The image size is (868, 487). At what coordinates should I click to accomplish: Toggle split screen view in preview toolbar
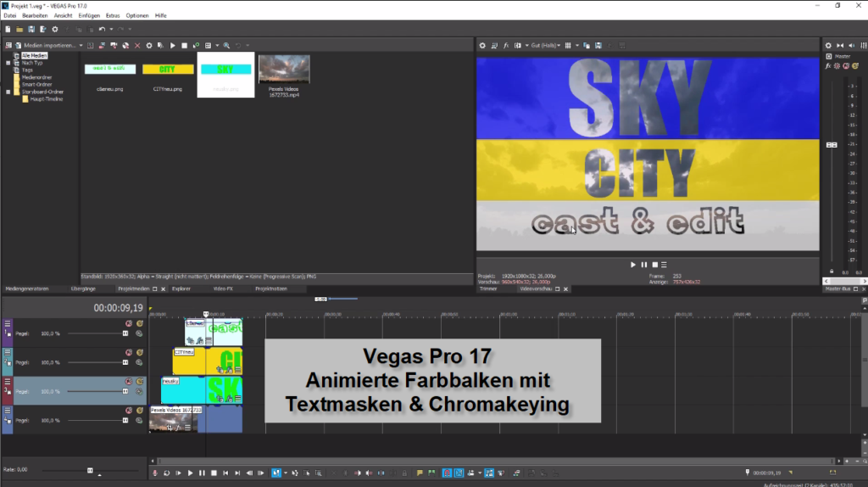tap(518, 46)
